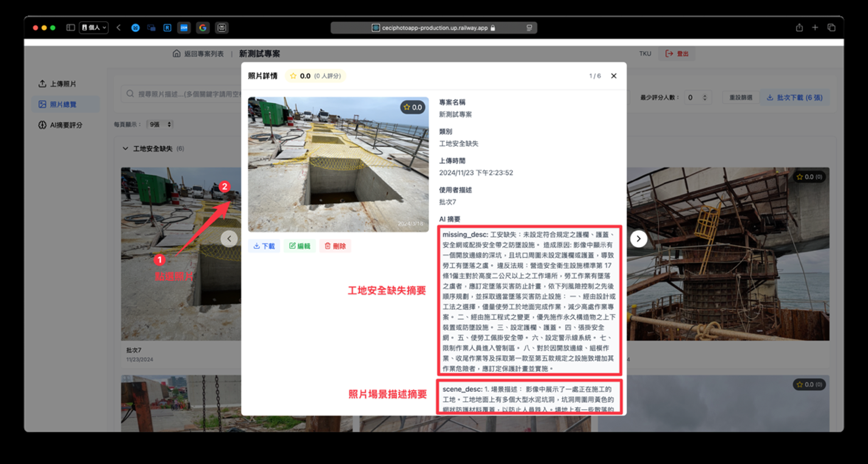Collapse the 工地安全缺失 category section
This screenshot has width=868, height=464.
point(125,149)
